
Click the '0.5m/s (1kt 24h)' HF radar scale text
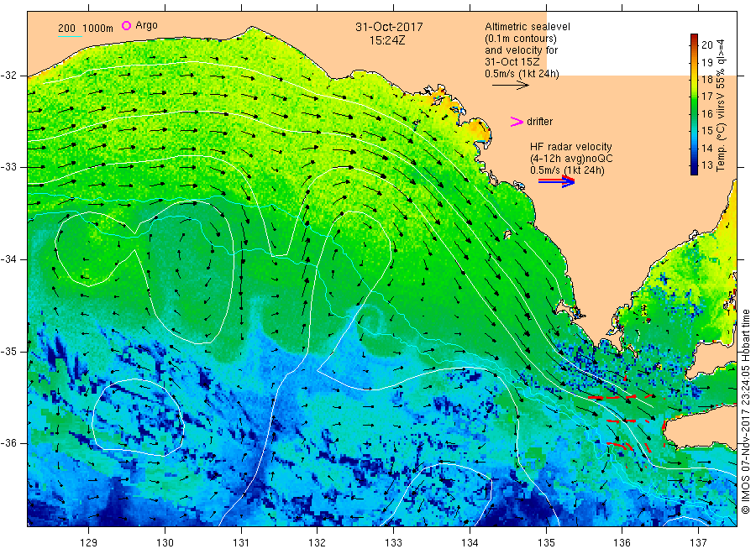click(x=567, y=170)
